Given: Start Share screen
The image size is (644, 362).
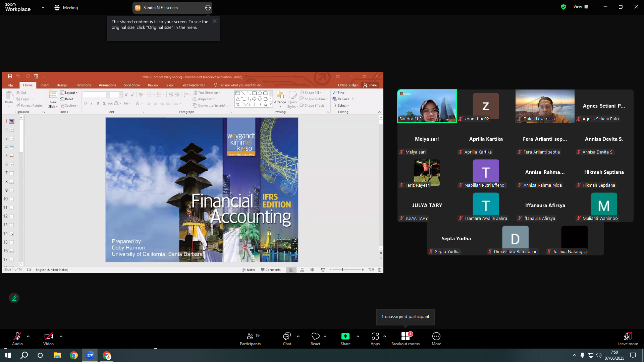Looking at the screenshot, I should coord(345,339).
